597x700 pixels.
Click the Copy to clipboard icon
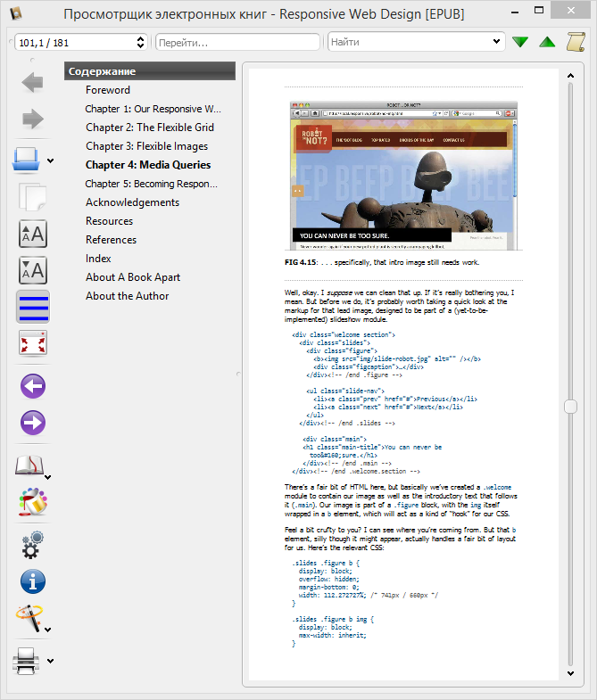(x=32, y=196)
